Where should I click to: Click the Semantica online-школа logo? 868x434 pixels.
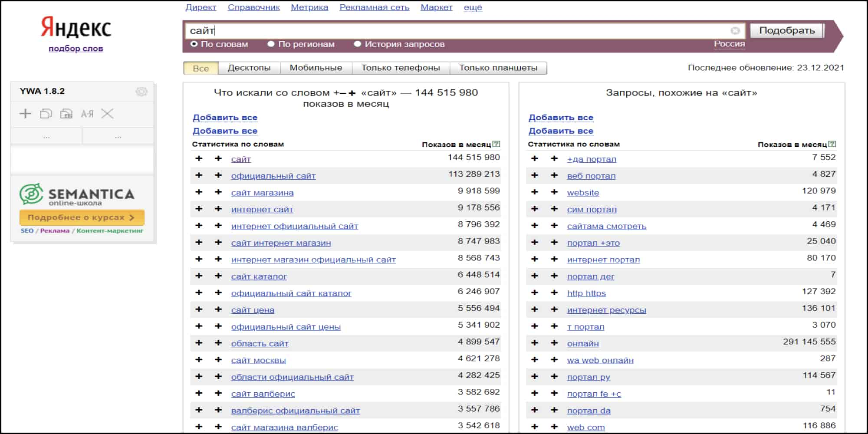[77, 194]
